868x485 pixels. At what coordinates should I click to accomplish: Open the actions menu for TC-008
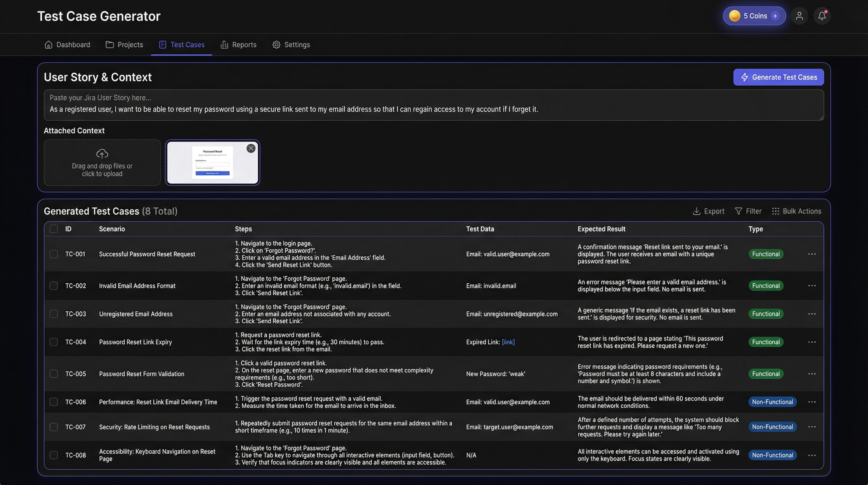812,455
